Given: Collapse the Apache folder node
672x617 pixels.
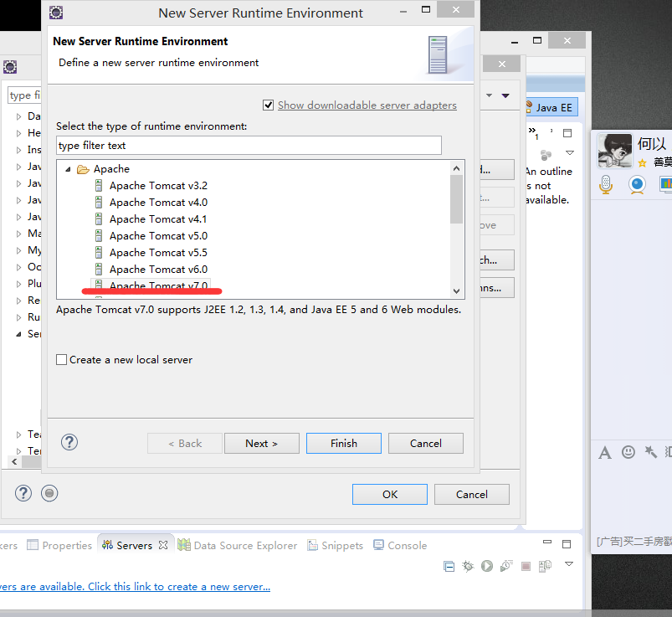Looking at the screenshot, I should point(68,169).
